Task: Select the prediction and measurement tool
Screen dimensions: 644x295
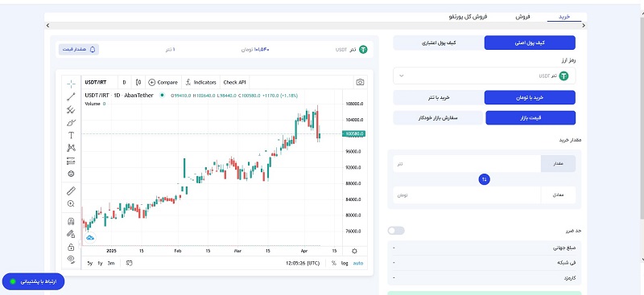Action: [71, 161]
